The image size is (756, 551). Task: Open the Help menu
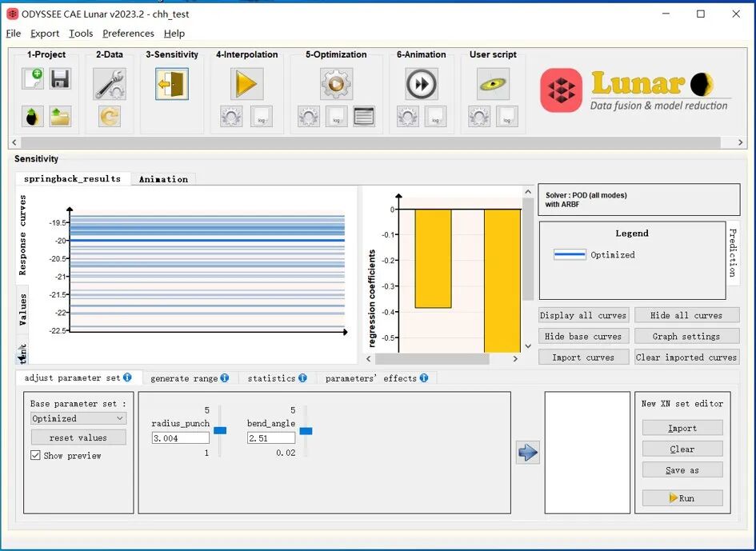pos(174,34)
